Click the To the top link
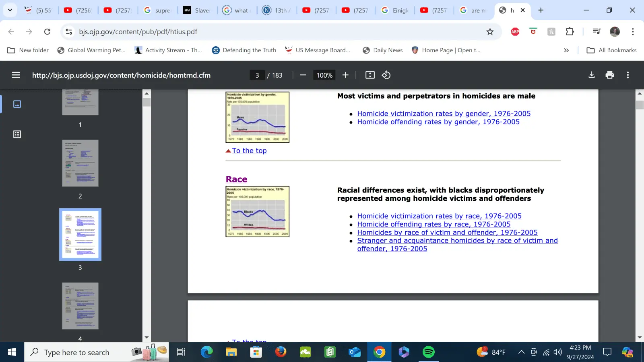The width and height of the screenshot is (644, 362). [x=249, y=151]
